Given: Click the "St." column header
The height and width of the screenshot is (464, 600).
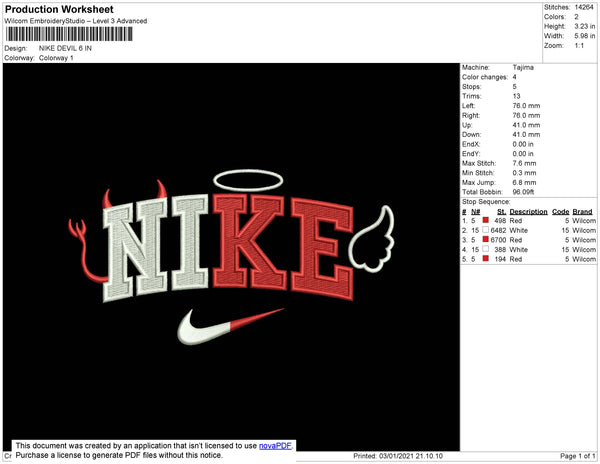Looking at the screenshot, I should (x=501, y=212).
